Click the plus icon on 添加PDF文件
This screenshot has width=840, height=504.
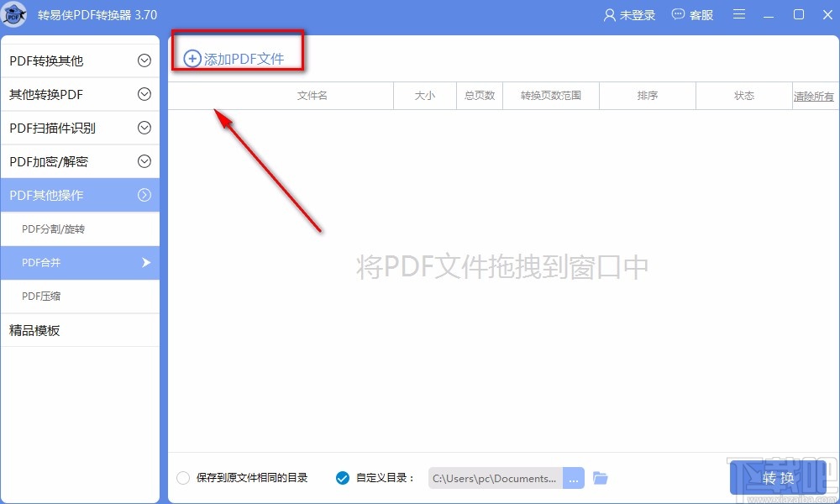[x=192, y=58]
